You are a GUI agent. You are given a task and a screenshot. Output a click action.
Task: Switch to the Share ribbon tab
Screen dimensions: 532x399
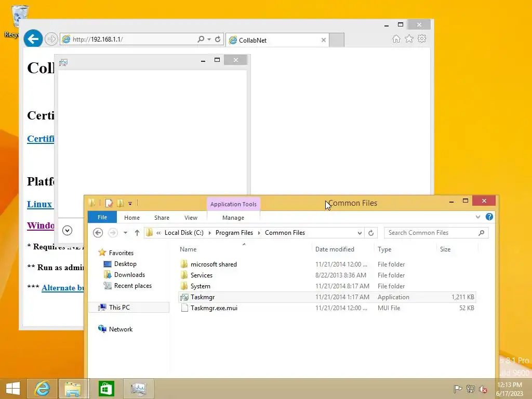click(x=162, y=218)
